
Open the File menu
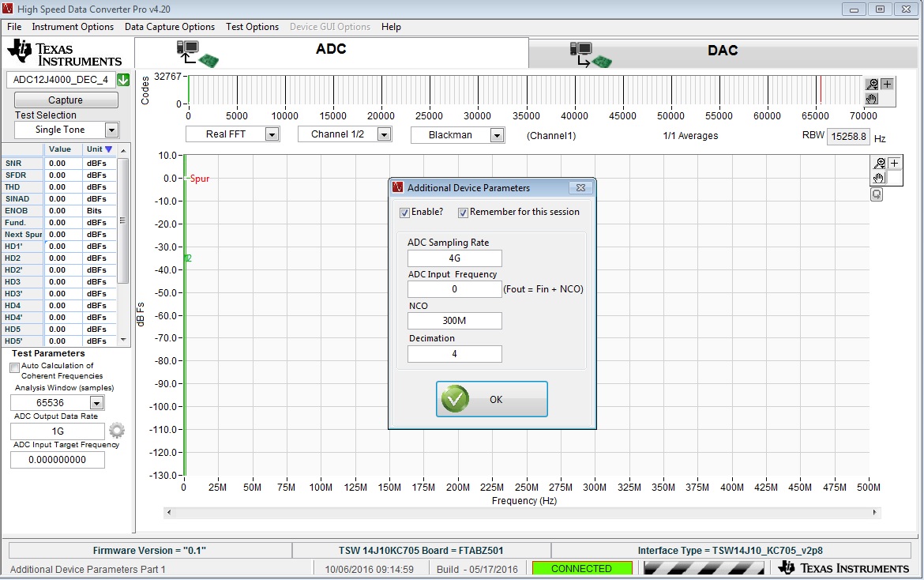14,27
